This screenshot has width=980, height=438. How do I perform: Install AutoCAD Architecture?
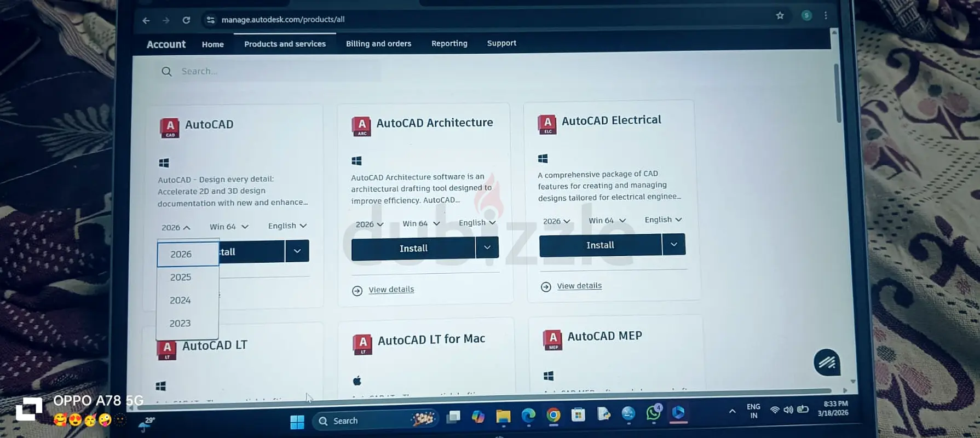pyautogui.click(x=413, y=249)
